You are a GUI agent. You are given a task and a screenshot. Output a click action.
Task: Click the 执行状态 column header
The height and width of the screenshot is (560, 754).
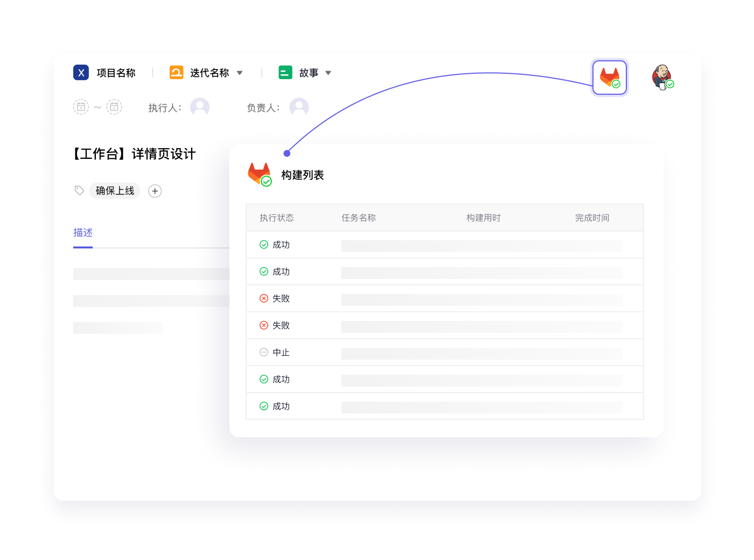click(x=277, y=218)
